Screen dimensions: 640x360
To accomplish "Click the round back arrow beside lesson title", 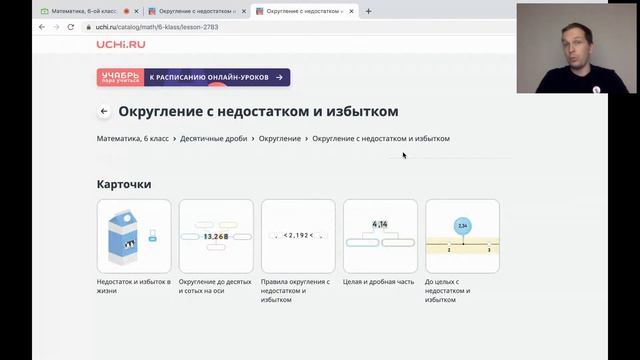I will click(104, 111).
